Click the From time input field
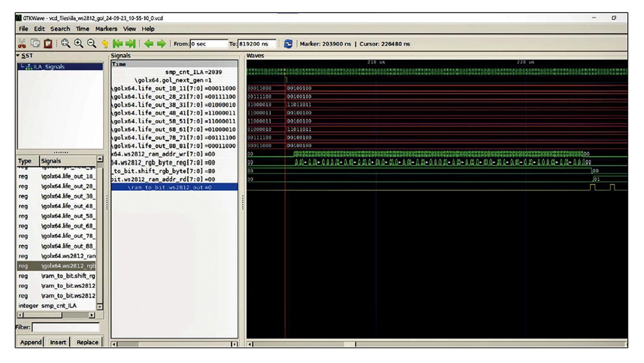Viewport: 644px width, 363px height. pyautogui.click(x=208, y=44)
